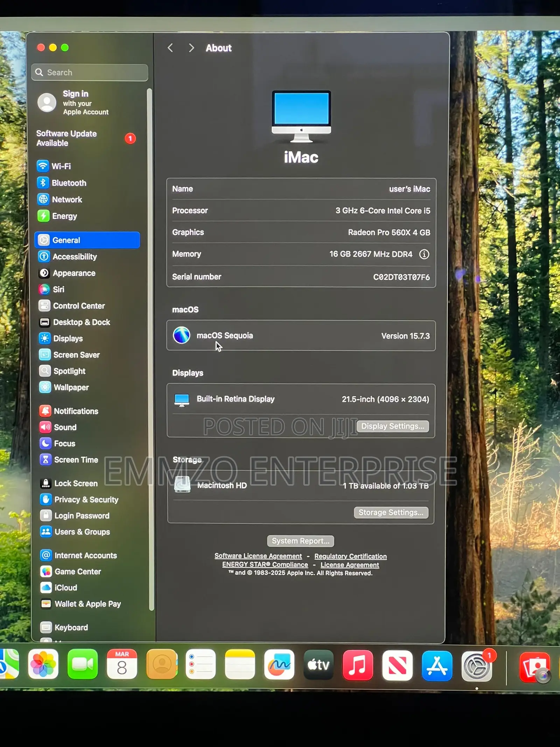Viewport: 560px width, 747px height.
Task: Sign in with your Apple Account
Action: (x=73, y=103)
